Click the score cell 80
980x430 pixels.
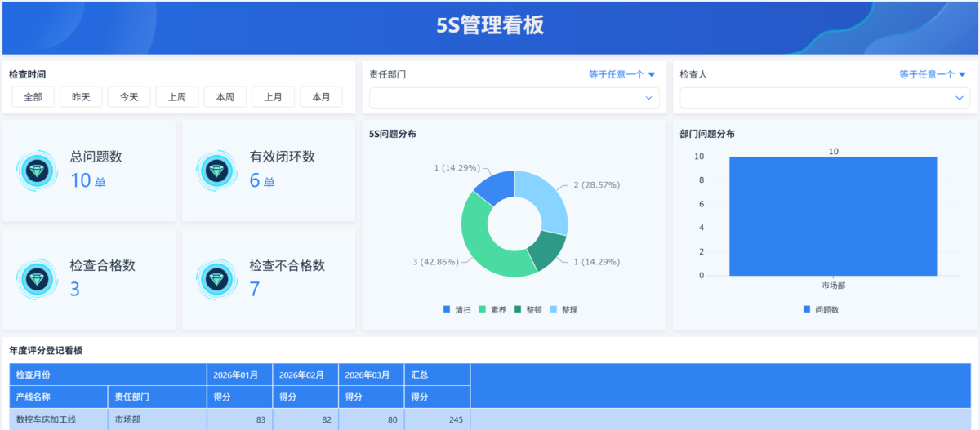pos(372,419)
